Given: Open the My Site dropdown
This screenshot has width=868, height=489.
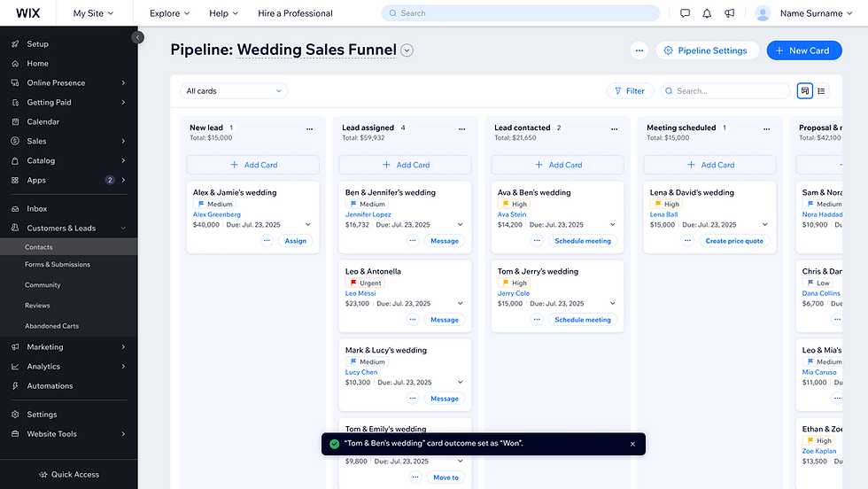Looking at the screenshot, I should [94, 13].
